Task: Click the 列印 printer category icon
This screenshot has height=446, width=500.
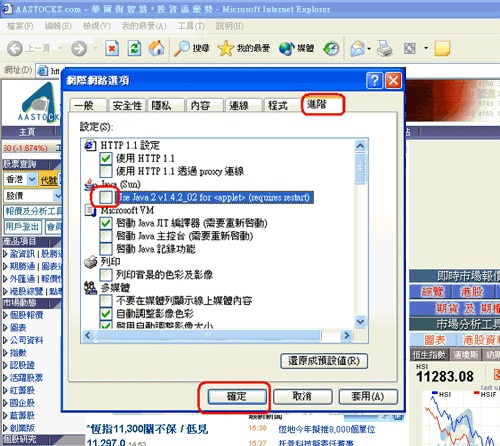Action: tap(90, 262)
